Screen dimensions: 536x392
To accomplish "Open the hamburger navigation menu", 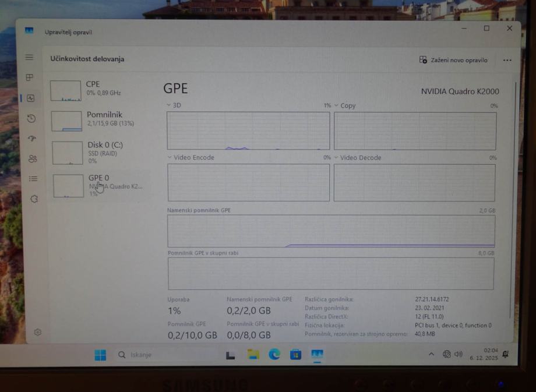I will pyautogui.click(x=29, y=57).
